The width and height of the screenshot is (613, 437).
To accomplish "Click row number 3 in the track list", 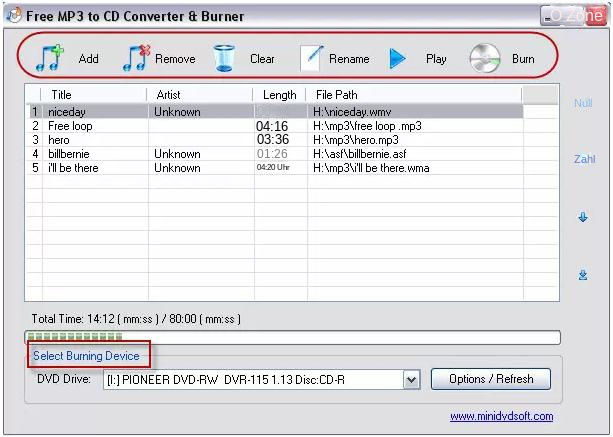I will 36,140.
